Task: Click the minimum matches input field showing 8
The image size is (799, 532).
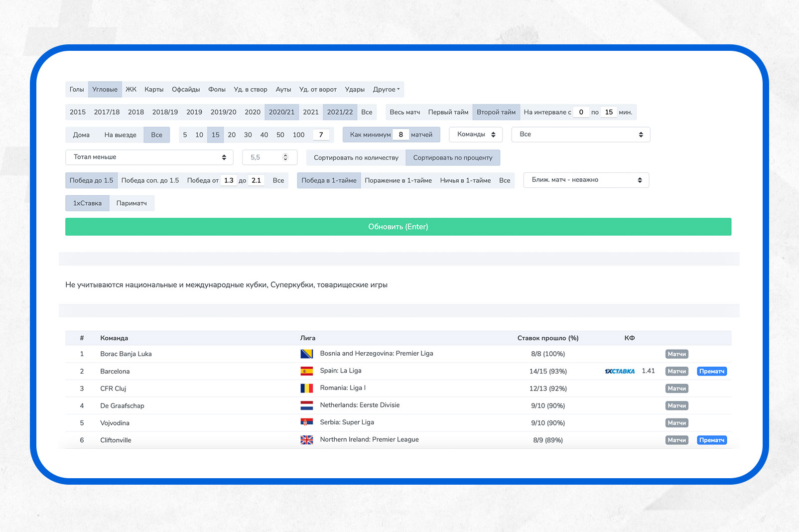Action: click(400, 134)
